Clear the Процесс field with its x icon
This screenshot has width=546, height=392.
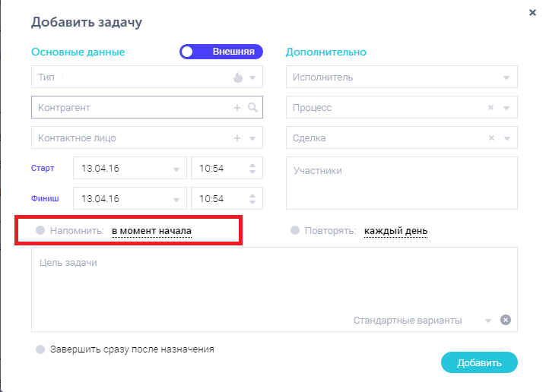point(491,108)
